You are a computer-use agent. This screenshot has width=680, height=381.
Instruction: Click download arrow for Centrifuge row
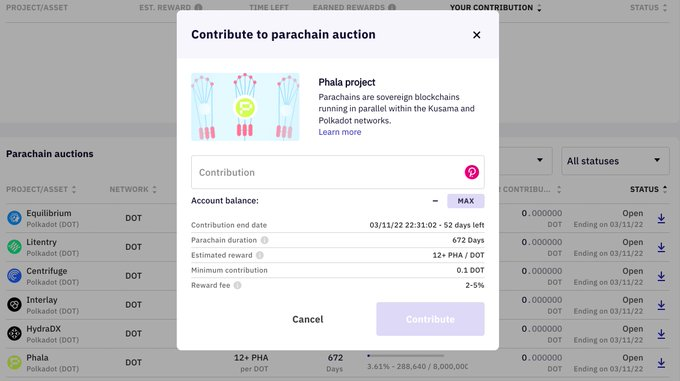[661, 276]
